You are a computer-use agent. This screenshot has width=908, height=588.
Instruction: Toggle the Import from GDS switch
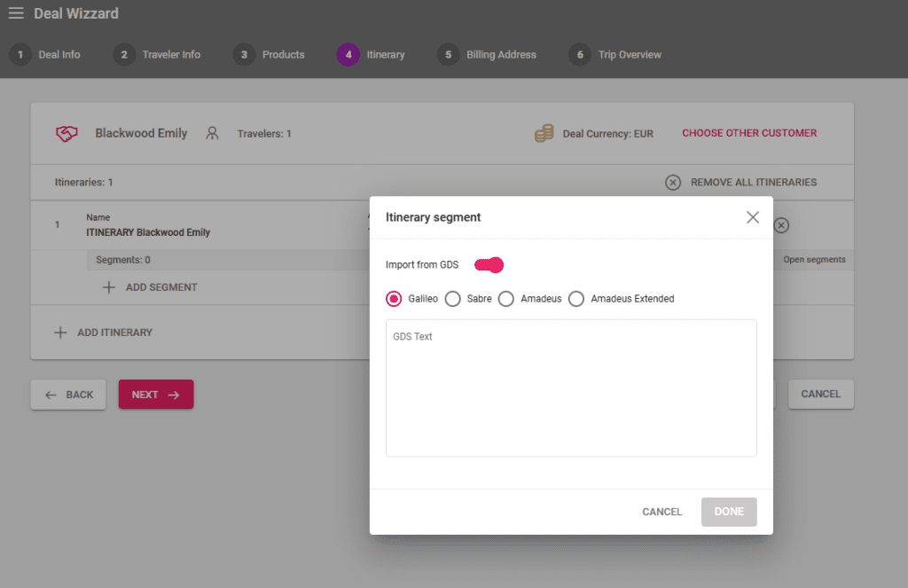point(489,265)
